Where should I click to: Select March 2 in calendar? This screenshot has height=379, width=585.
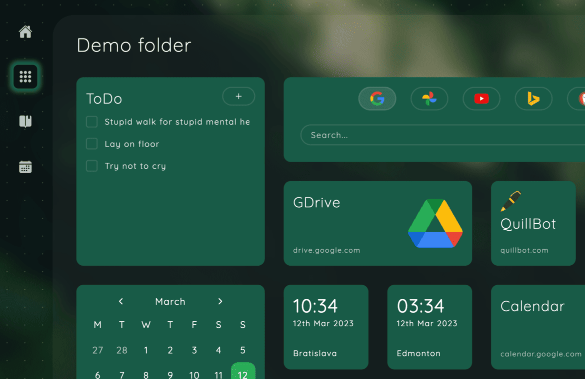tap(170, 350)
